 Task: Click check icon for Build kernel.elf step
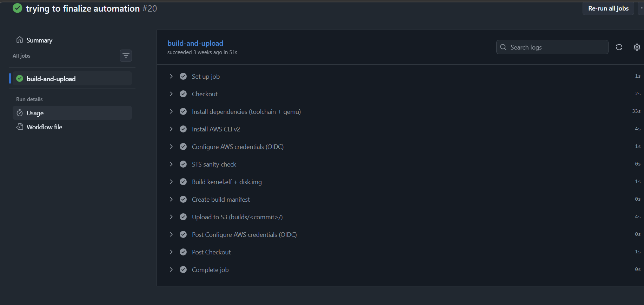(183, 182)
